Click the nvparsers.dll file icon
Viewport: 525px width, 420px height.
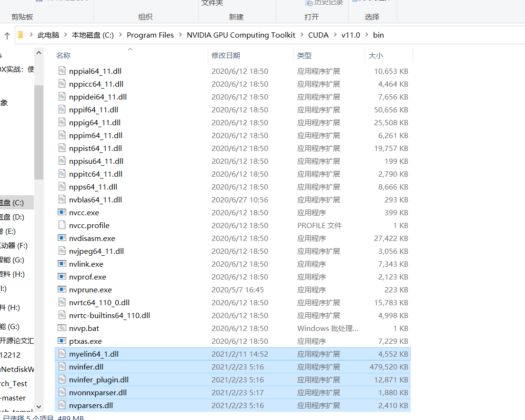pyautogui.click(x=62, y=405)
